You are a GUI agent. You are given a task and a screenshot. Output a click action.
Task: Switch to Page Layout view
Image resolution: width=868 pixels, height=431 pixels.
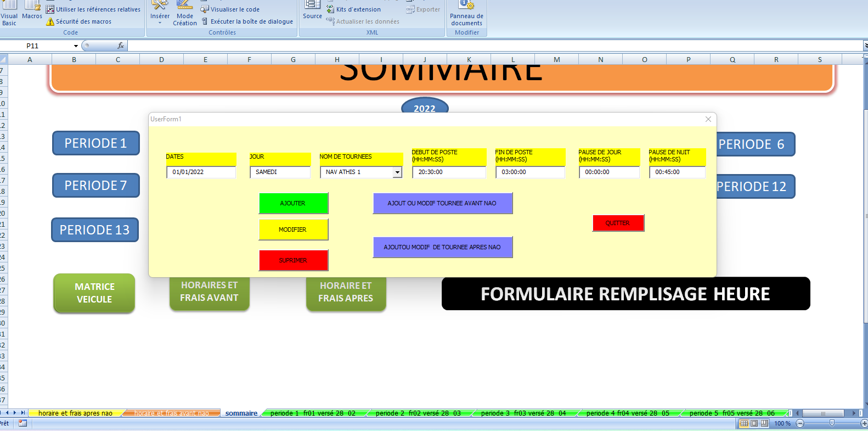(754, 423)
